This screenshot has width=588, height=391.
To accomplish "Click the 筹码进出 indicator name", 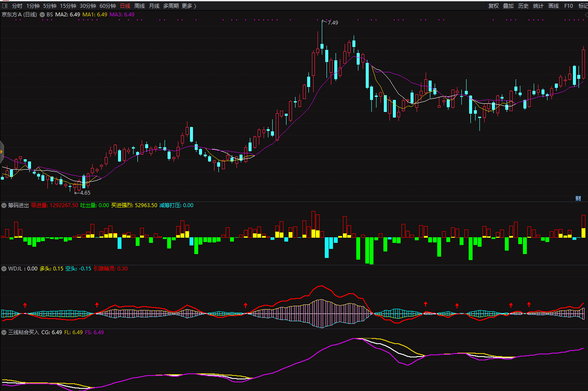I will (x=19, y=205).
